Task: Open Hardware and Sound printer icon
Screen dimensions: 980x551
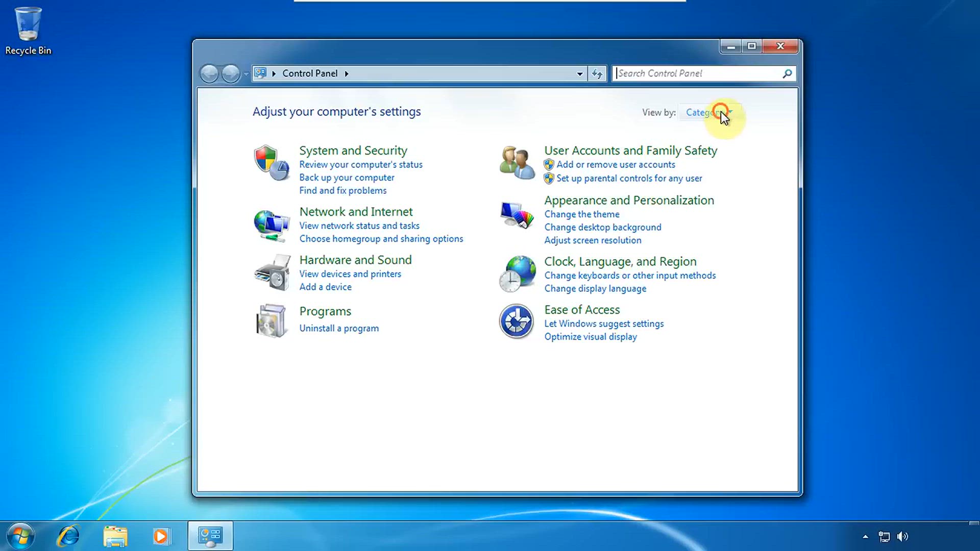Action: (x=273, y=272)
